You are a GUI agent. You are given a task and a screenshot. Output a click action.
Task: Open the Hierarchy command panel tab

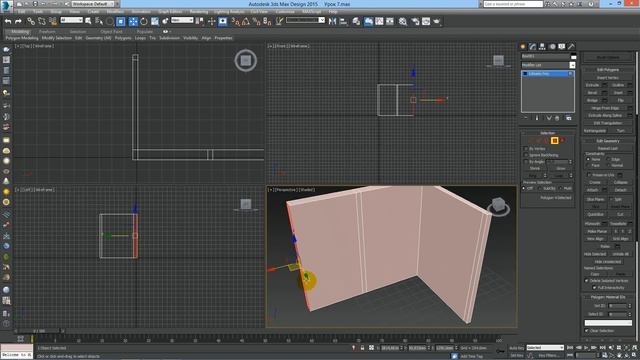542,47
